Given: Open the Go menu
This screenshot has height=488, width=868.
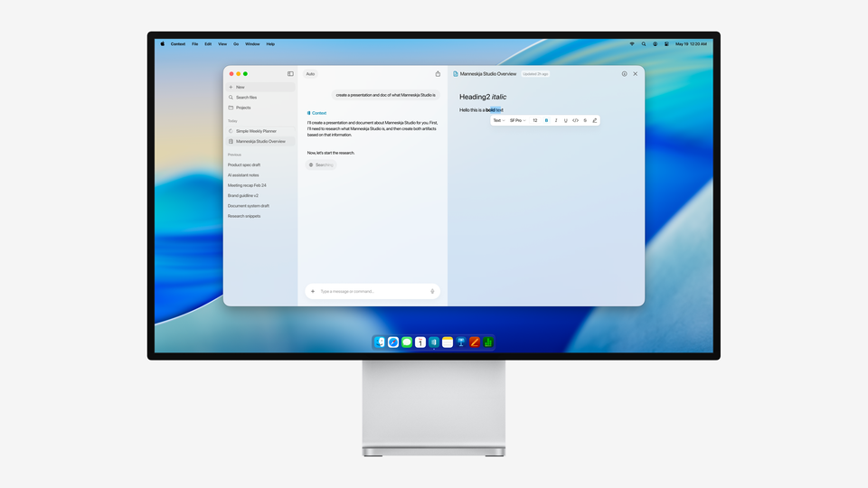Looking at the screenshot, I should (236, 43).
